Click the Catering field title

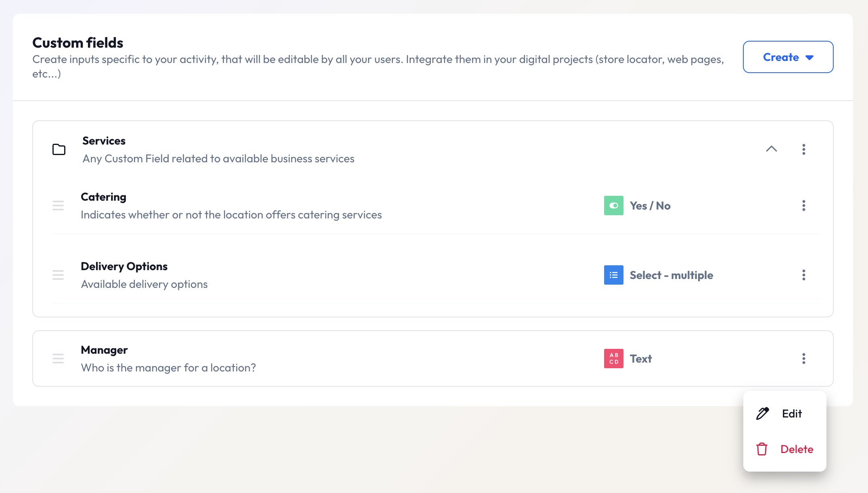[103, 197]
